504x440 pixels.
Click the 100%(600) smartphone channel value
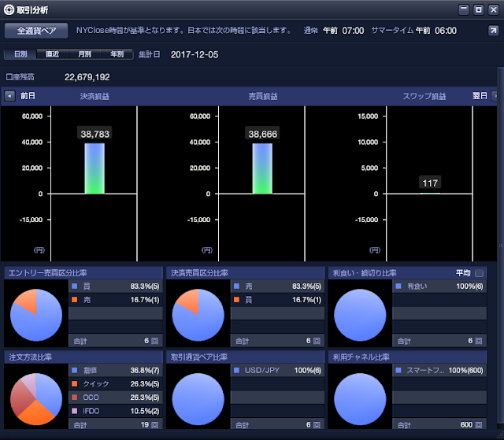pos(465,370)
